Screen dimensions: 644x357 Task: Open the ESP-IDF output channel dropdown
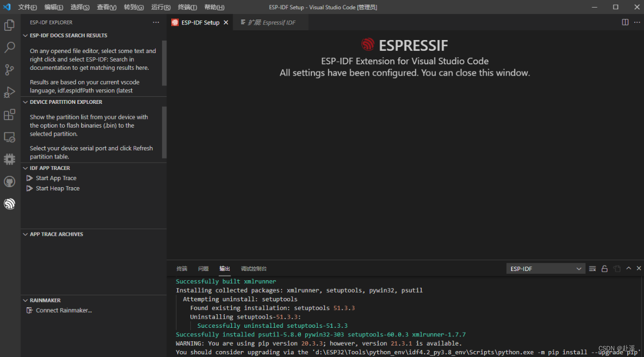tap(546, 269)
